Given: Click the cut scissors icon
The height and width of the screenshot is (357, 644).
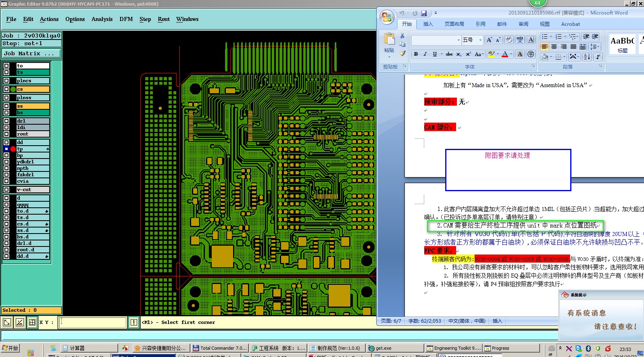Looking at the screenshot, I should (x=402, y=36).
